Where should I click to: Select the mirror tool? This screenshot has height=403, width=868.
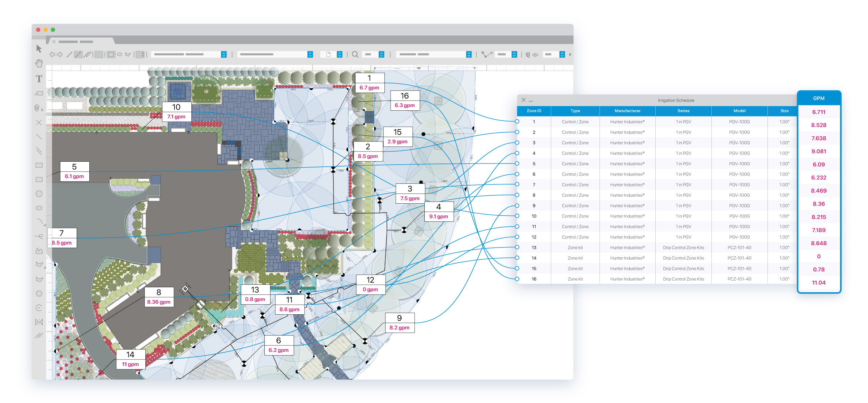[x=39, y=322]
